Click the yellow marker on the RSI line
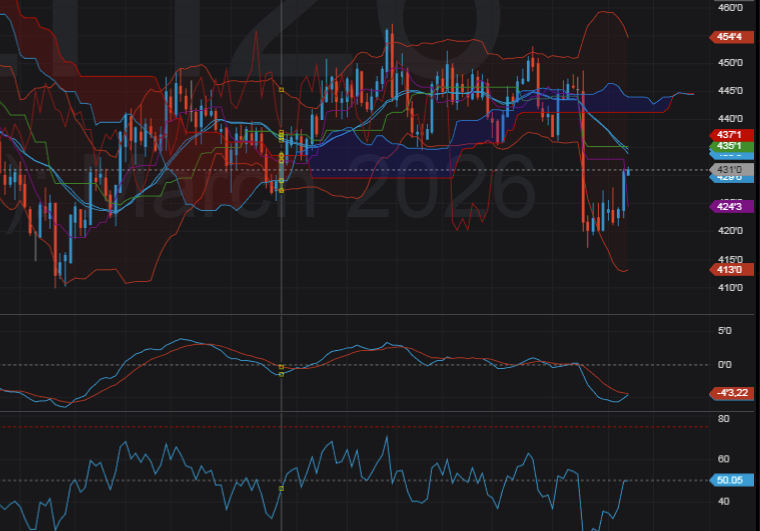 (x=281, y=488)
